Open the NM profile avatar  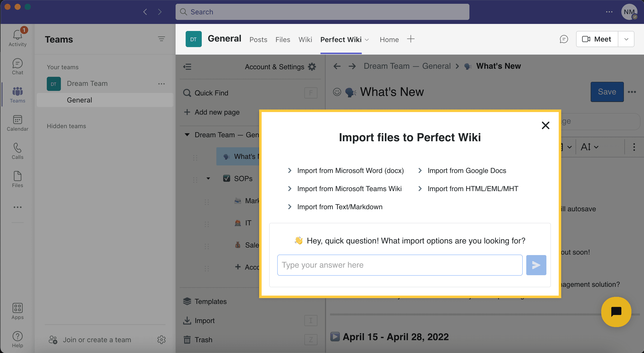tap(629, 12)
